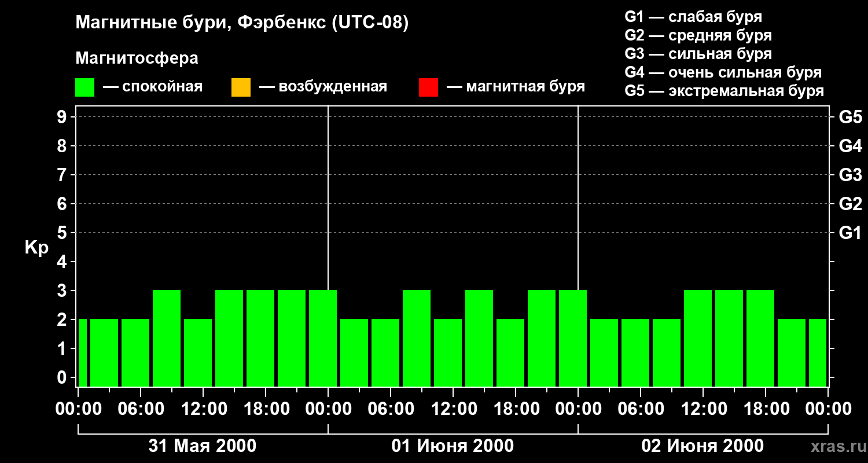This screenshot has width=868, height=463.
Task: Click the Kp 3 bar after 06:00 on 01 Июня
Action: 417,338
